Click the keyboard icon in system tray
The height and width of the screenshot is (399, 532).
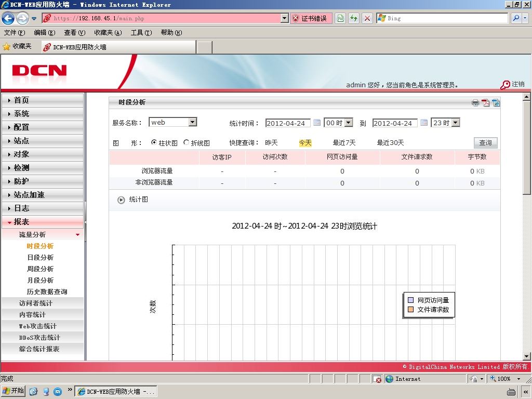511,392
